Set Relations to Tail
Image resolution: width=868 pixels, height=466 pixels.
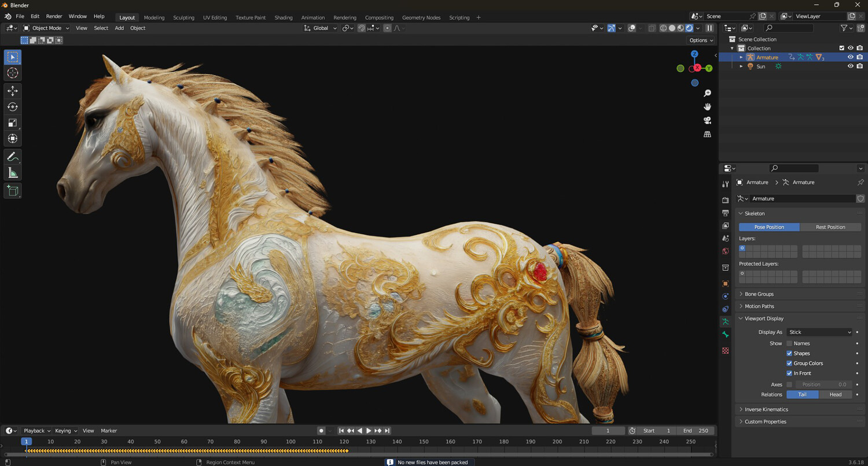click(x=803, y=394)
